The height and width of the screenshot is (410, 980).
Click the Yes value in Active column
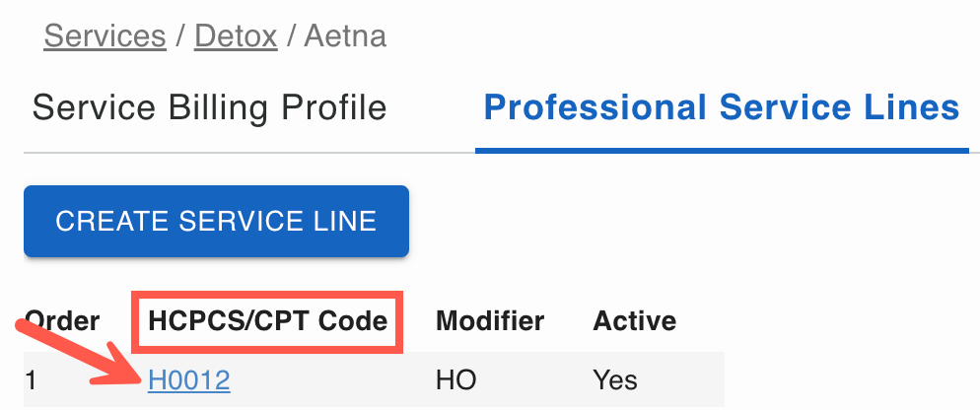coord(615,379)
